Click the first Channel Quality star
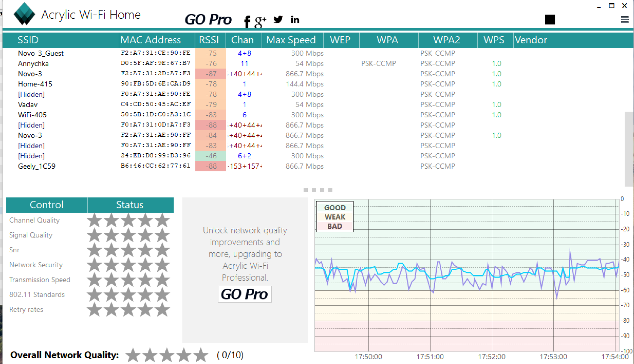634x364 pixels. pos(94,220)
